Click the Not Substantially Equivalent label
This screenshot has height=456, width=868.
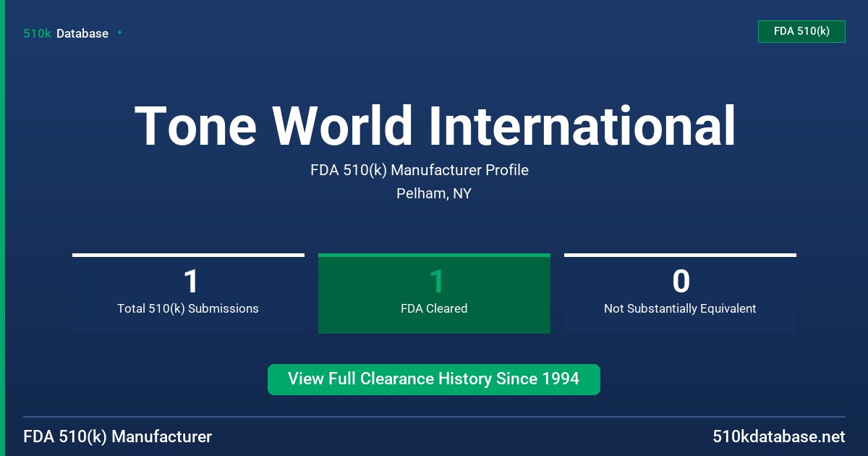(x=680, y=308)
